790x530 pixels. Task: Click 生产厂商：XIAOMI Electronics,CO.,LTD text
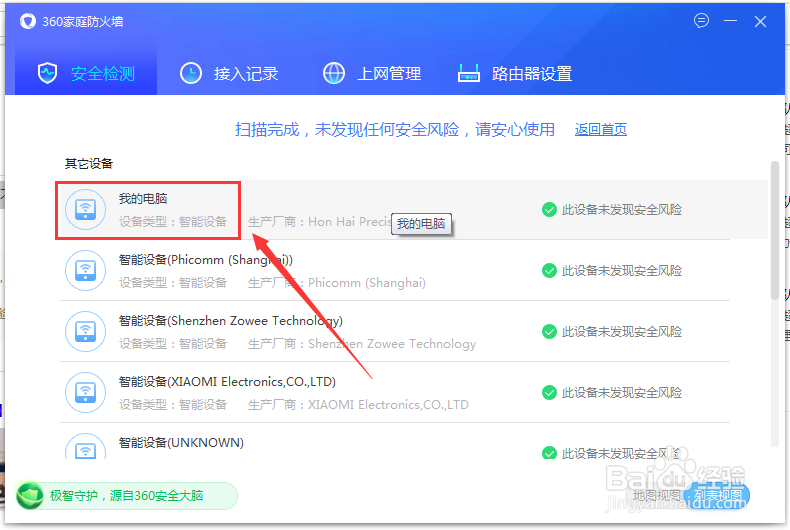[x=358, y=405]
